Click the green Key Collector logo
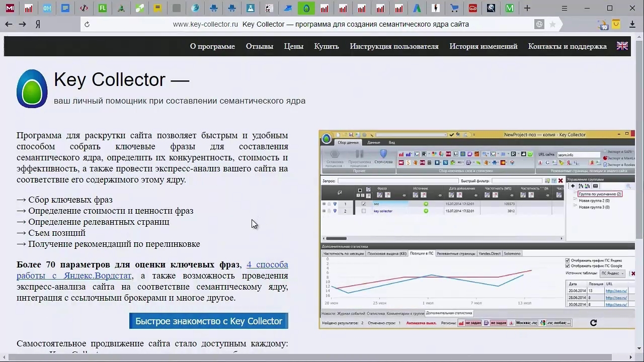Viewport: 644px width, 362px height. [32, 89]
